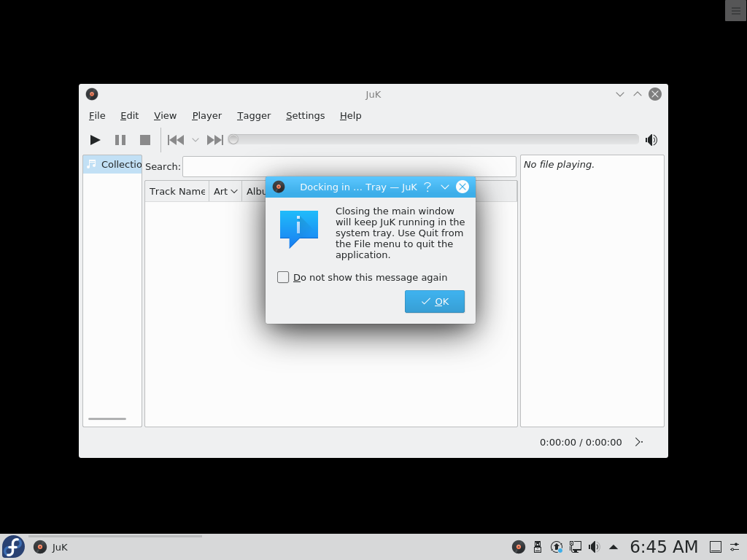
Task: Click the horizontal scrollbar in playlist sidebar
Action: pyautogui.click(x=107, y=419)
